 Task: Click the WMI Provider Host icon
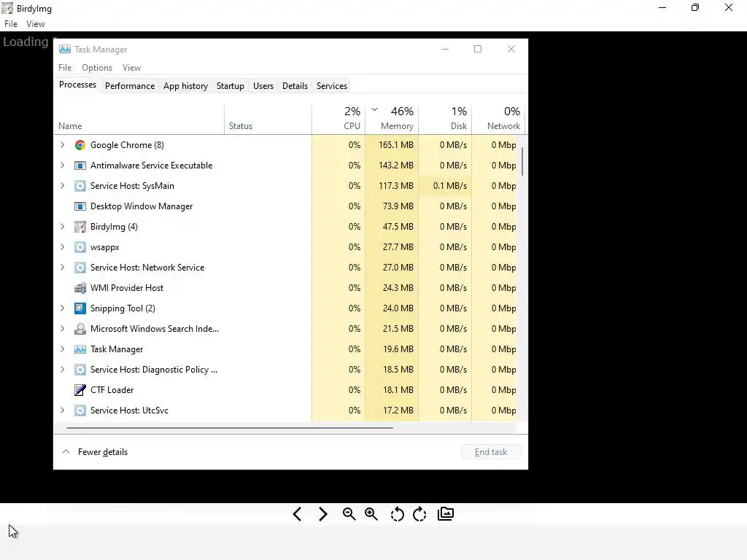click(x=80, y=288)
